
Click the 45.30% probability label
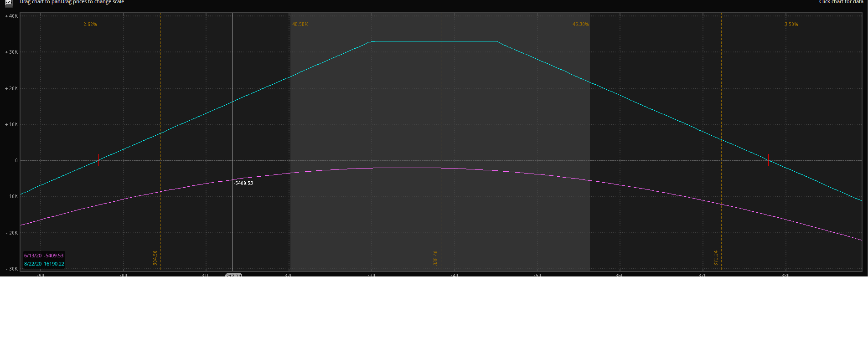(x=581, y=24)
